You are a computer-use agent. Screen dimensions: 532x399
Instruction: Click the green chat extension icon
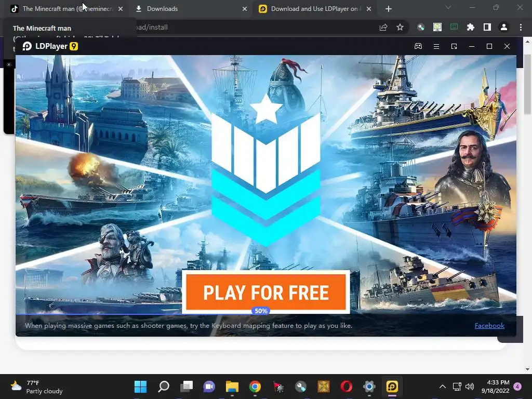click(x=454, y=27)
